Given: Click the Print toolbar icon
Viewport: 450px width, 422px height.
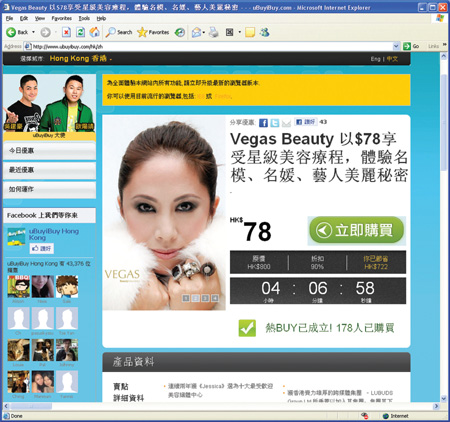Looking at the screenshot, I should coord(214,32).
